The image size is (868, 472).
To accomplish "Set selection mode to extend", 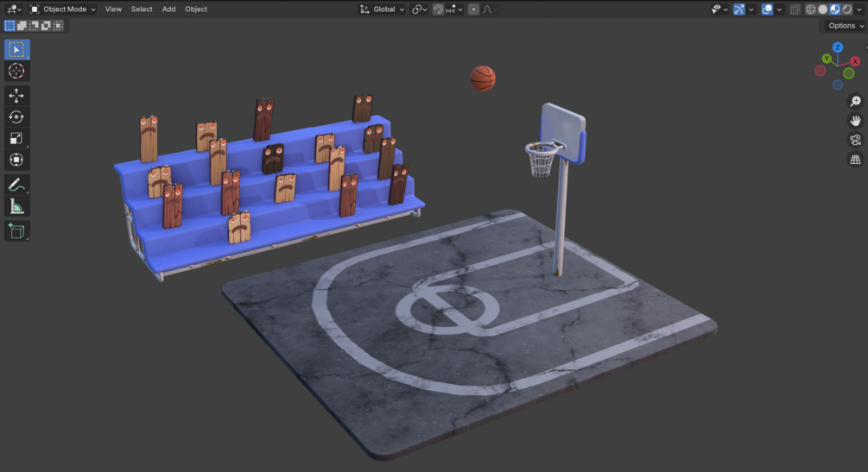I will tap(22, 25).
